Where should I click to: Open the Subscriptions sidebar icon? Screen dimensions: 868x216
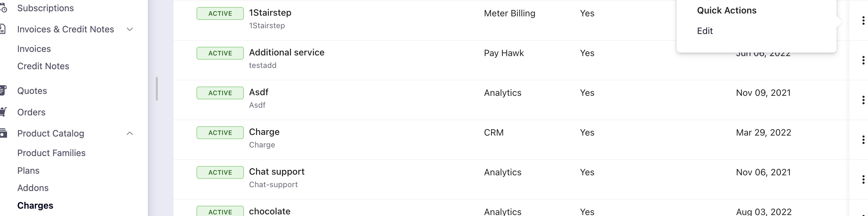(x=3, y=8)
